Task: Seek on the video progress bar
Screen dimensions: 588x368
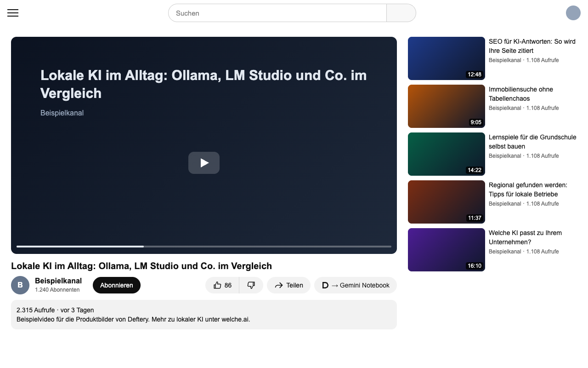Action: coord(204,247)
